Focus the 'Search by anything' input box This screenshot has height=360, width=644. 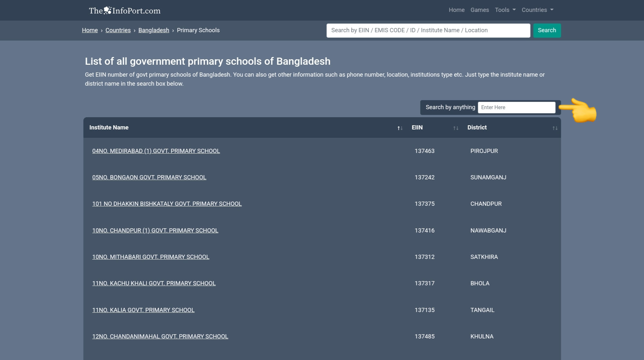516,107
